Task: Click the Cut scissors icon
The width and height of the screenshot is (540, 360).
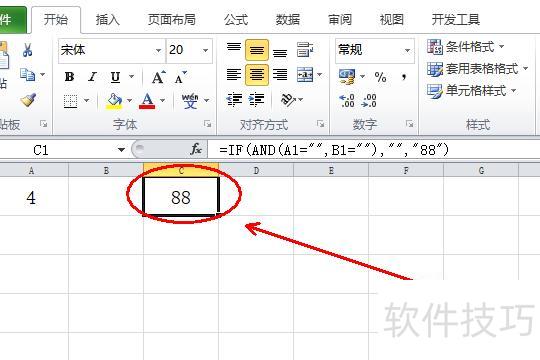Action: click(x=28, y=50)
